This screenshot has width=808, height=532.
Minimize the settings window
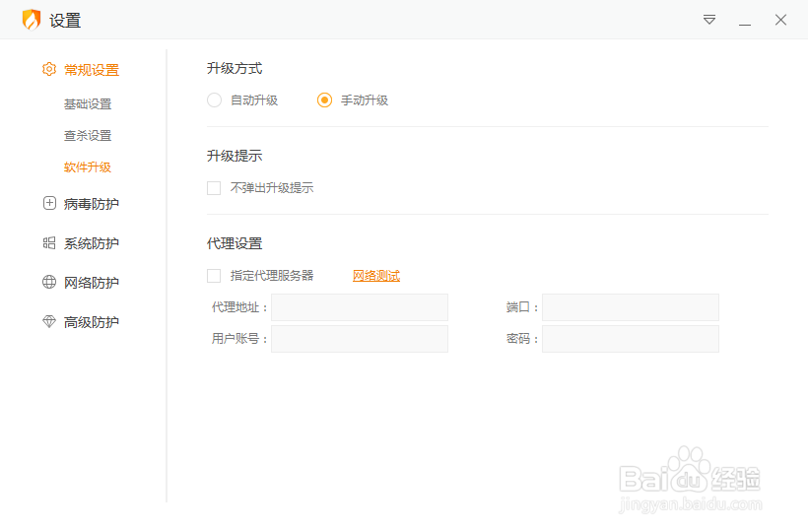coord(745,20)
